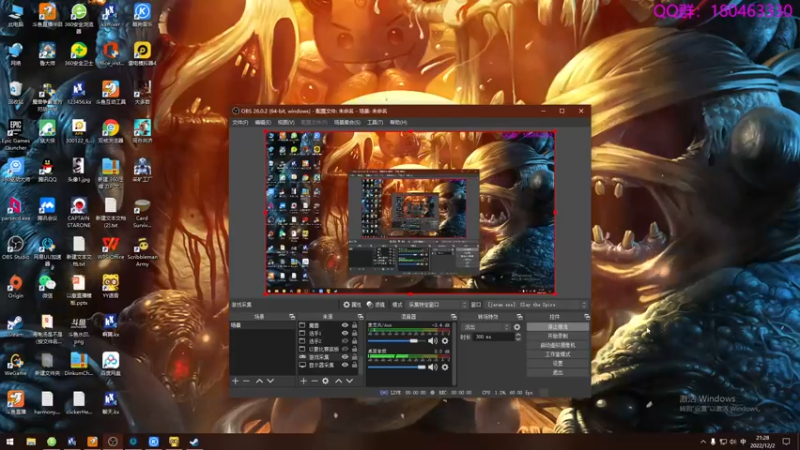Open the 帮助(H) menu
Image resolution: width=800 pixels, height=450 pixels.
pyautogui.click(x=398, y=122)
